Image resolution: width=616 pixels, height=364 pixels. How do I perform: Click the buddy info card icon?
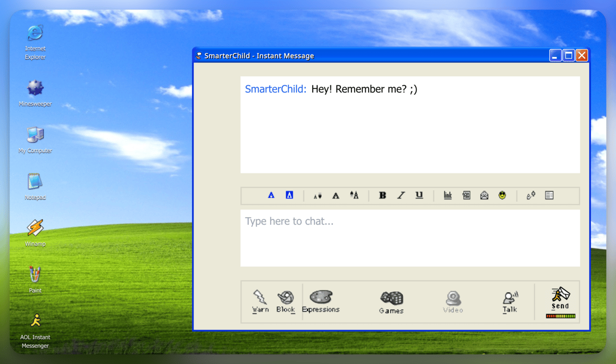[x=549, y=195]
